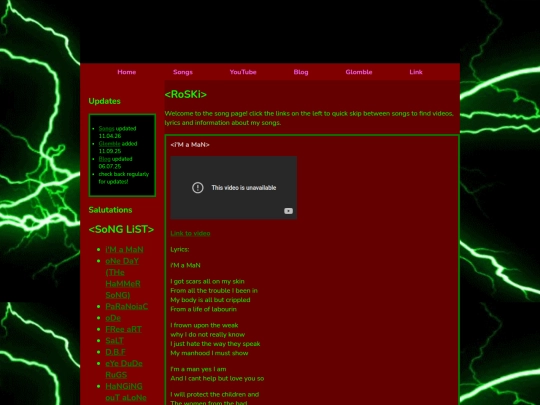
Task: Click the Songs link in Updates box
Action: pos(106,128)
